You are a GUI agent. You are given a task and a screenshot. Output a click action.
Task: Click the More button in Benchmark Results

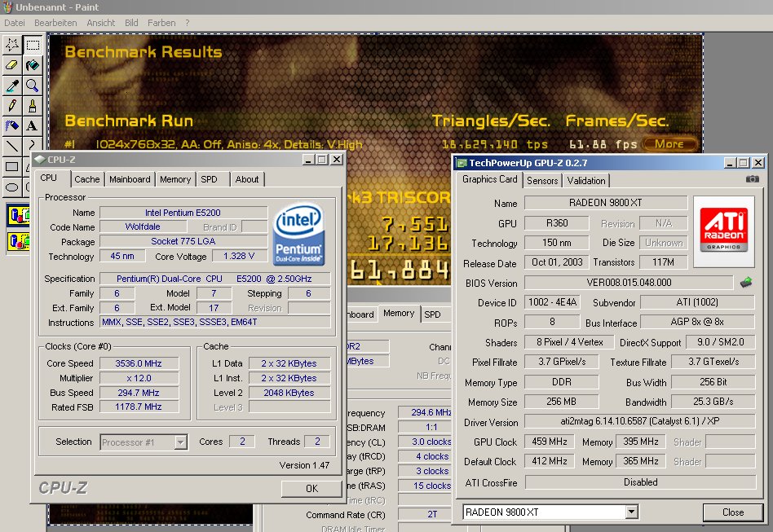tap(669, 144)
